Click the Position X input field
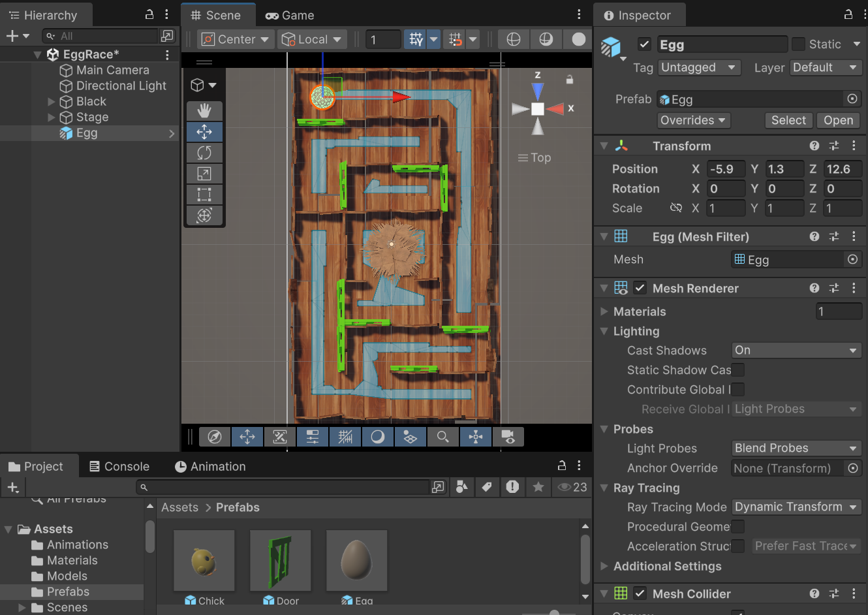The width and height of the screenshot is (868, 615). click(726, 169)
